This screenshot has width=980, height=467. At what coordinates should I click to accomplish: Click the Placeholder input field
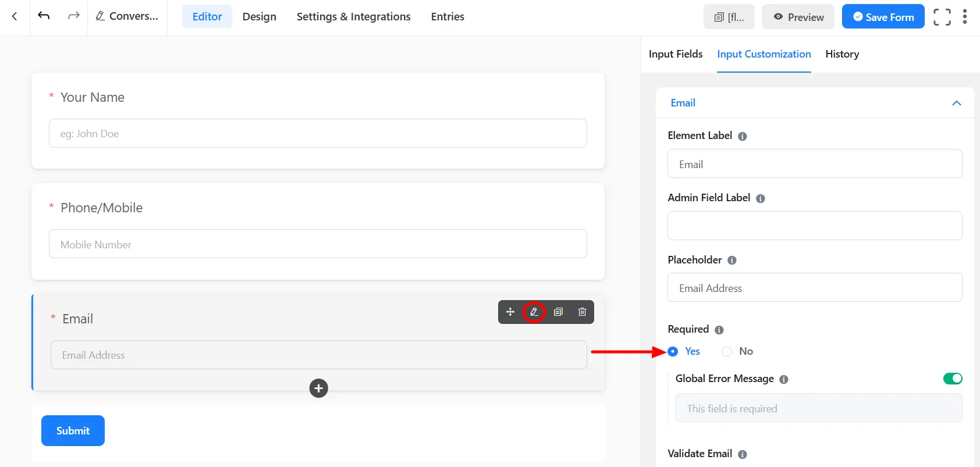click(814, 288)
